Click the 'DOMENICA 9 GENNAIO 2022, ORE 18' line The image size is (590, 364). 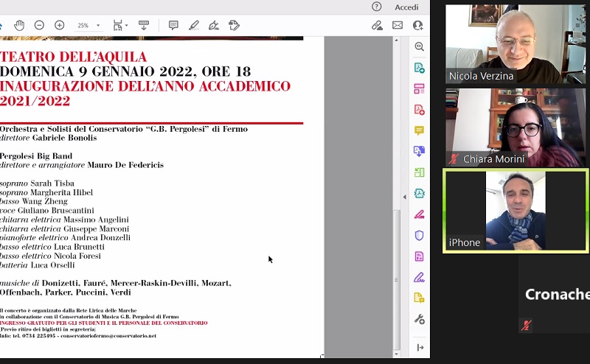[x=125, y=71]
